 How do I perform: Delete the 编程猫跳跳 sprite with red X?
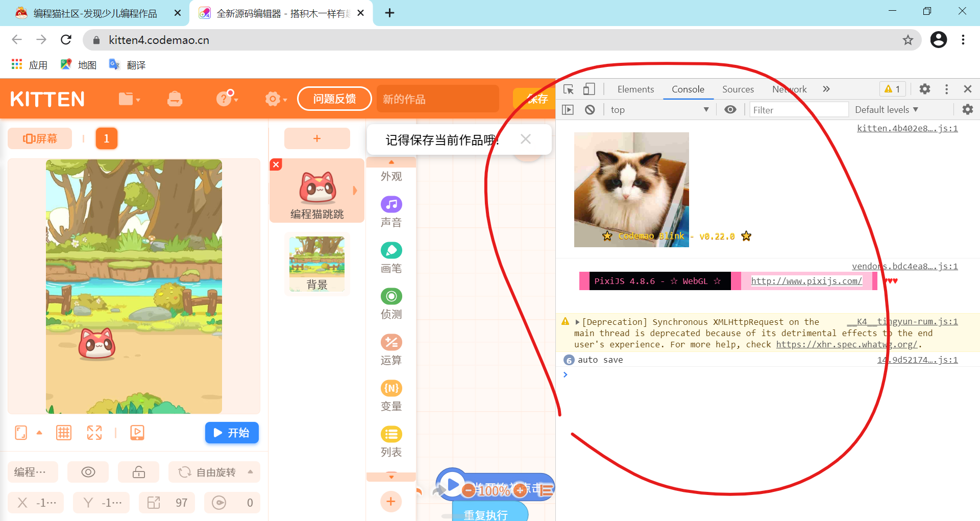tap(276, 164)
